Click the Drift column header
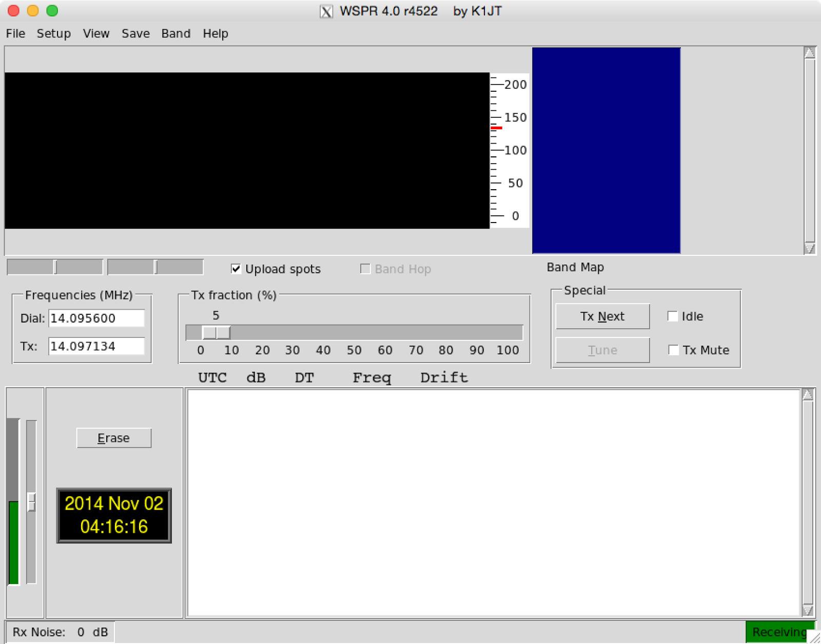Viewport: 821px width, 644px height. (x=444, y=377)
